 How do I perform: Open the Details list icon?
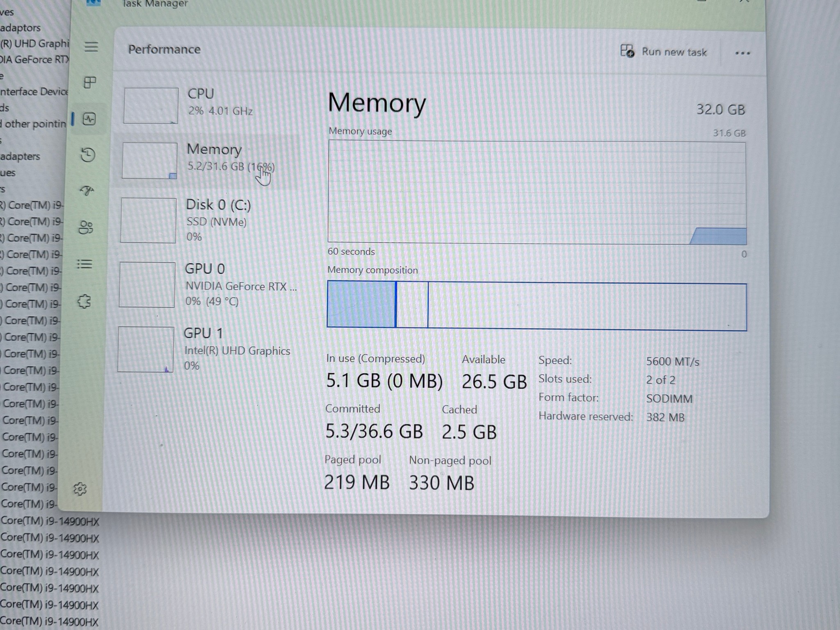coord(84,264)
